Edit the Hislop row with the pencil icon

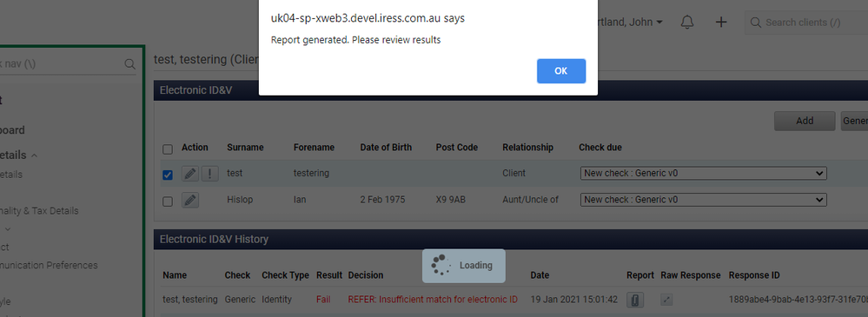190,200
